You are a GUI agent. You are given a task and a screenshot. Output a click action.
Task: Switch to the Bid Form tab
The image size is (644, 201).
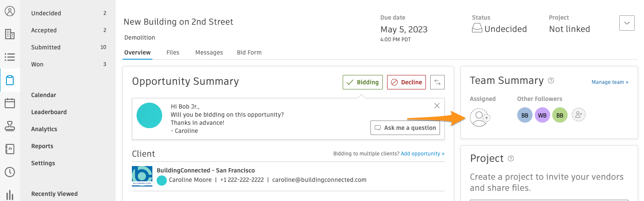click(x=249, y=52)
